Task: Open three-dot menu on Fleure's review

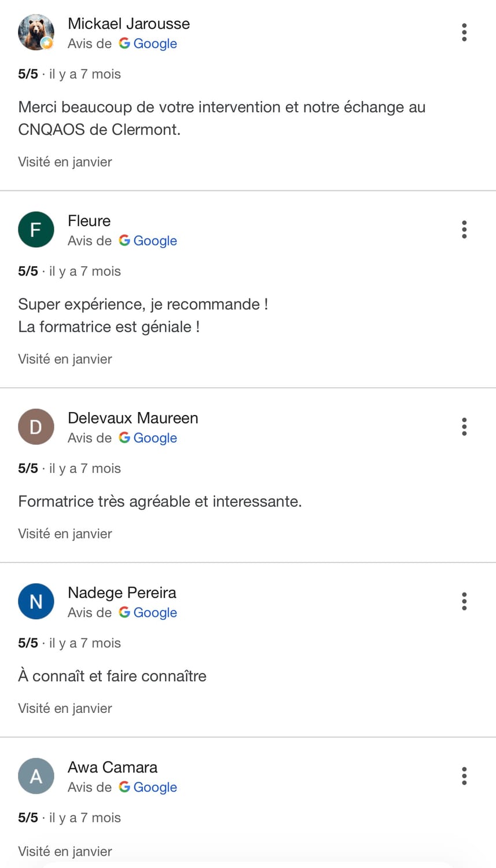Action: pos(464,230)
